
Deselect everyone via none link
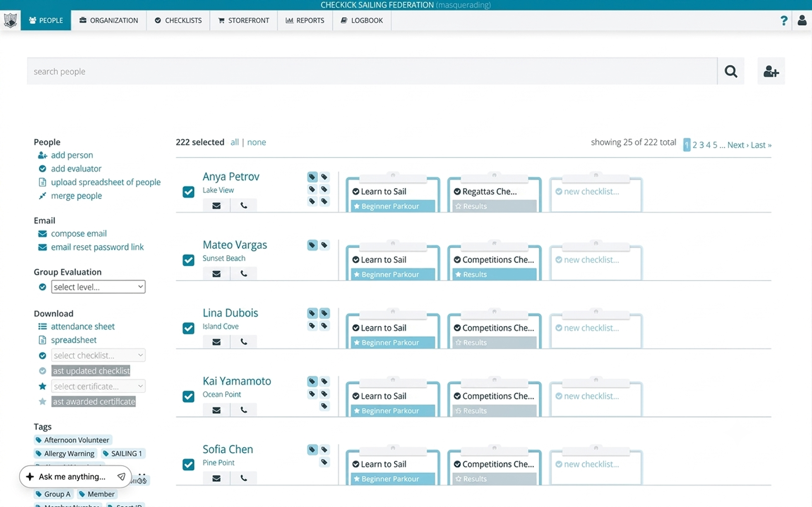coord(257,142)
